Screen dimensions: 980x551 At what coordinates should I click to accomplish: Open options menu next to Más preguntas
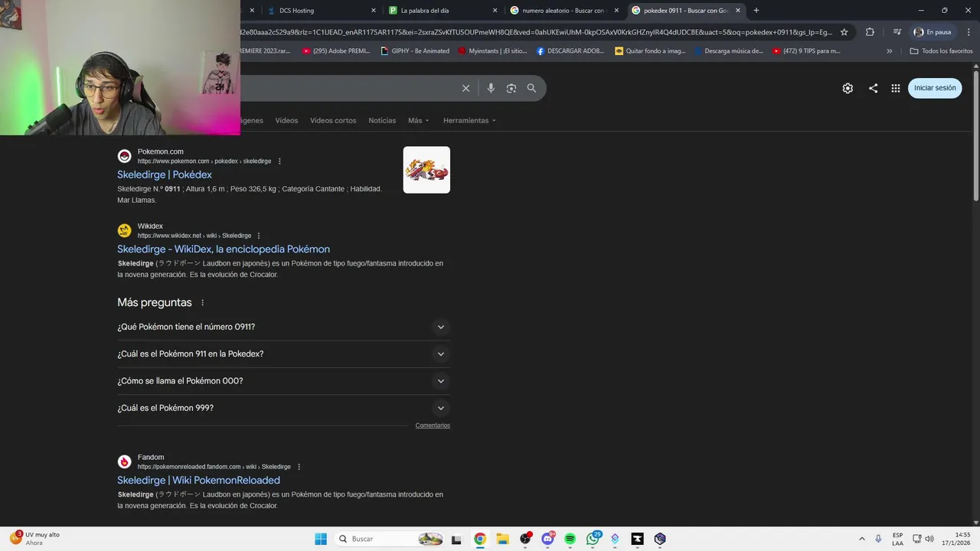[202, 303]
